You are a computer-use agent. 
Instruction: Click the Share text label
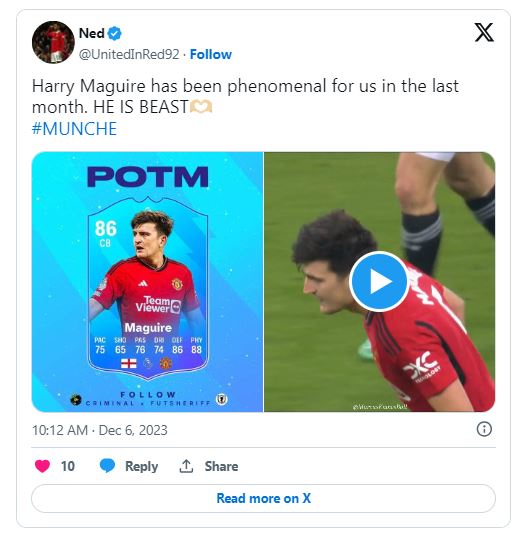click(x=221, y=466)
